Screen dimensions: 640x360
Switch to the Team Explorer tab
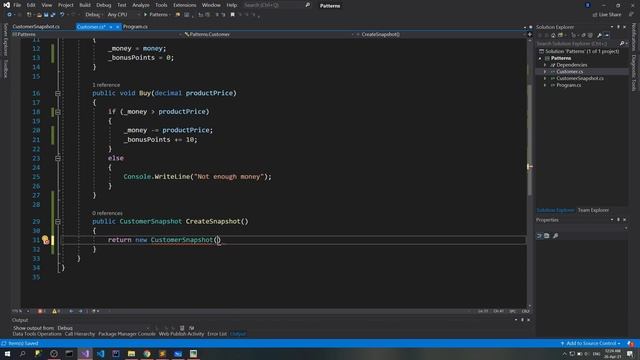tap(593, 210)
